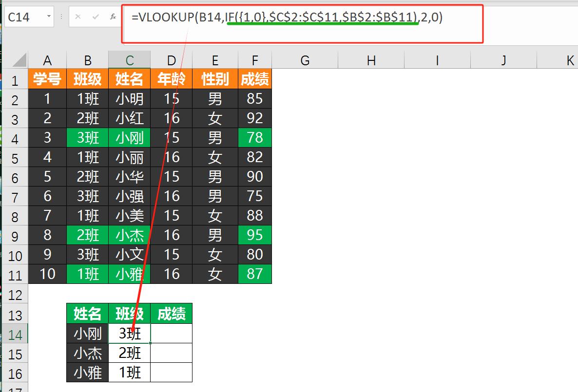Select column J header
This screenshot has width=578, height=392.
coord(503,60)
